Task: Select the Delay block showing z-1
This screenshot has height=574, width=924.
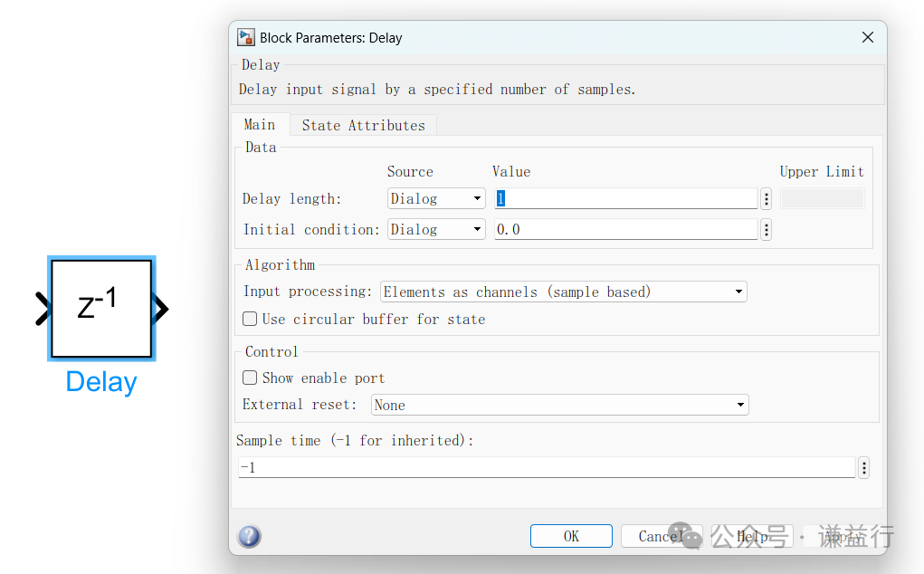Action: tap(100, 309)
